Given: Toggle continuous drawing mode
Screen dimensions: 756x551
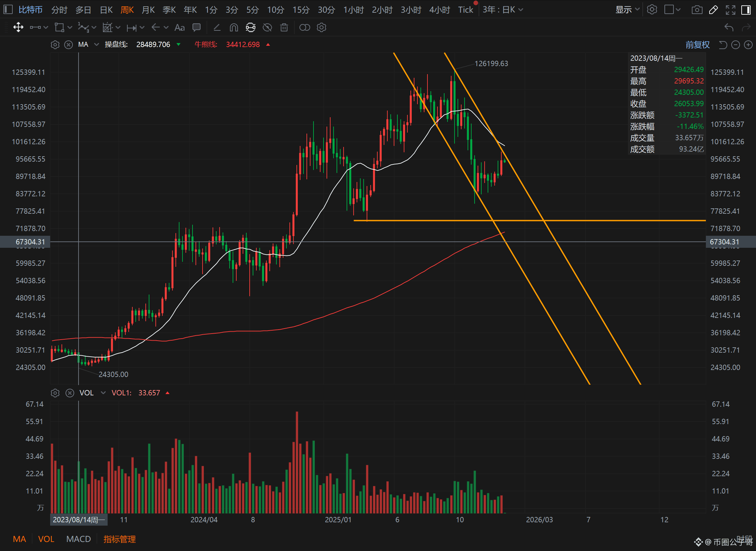Looking at the screenshot, I should pyautogui.click(x=250, y=27).
